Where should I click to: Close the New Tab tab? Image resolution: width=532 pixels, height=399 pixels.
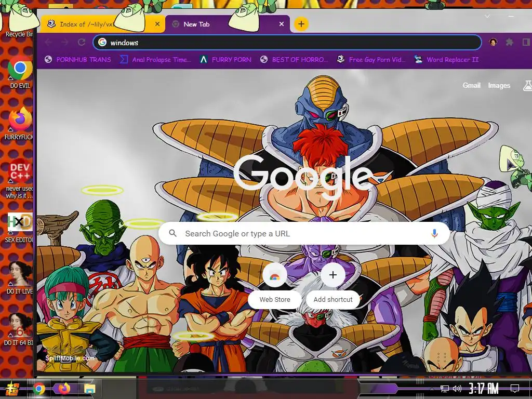[x=281, y=24]
